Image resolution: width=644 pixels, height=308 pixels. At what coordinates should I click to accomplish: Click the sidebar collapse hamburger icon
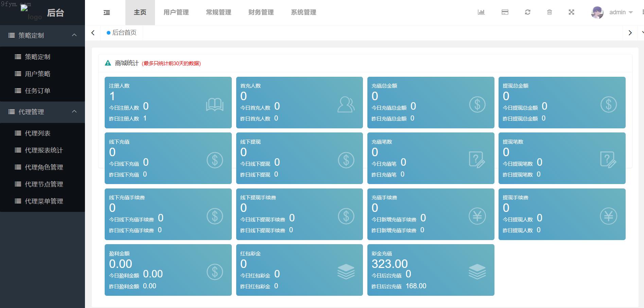107,13
